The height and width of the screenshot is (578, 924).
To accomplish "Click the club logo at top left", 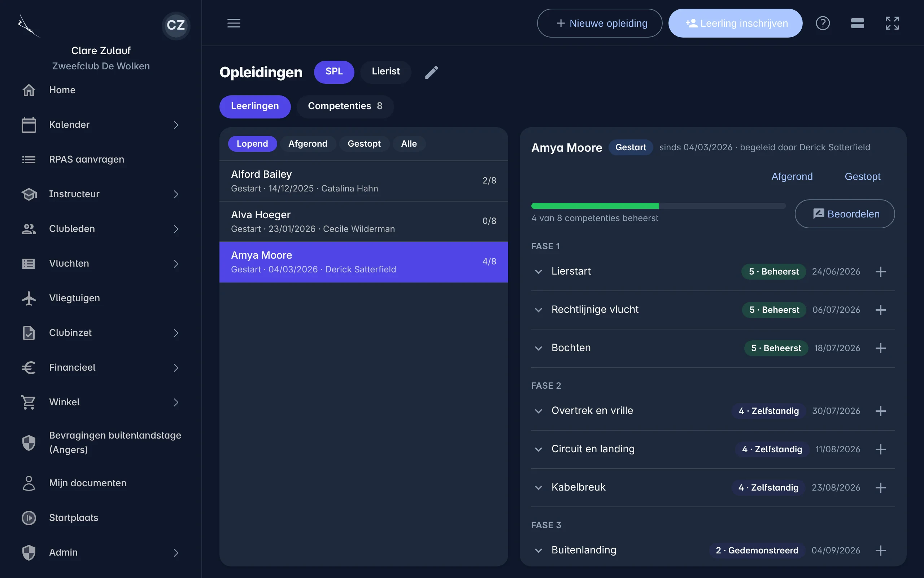I will point(29,26).
